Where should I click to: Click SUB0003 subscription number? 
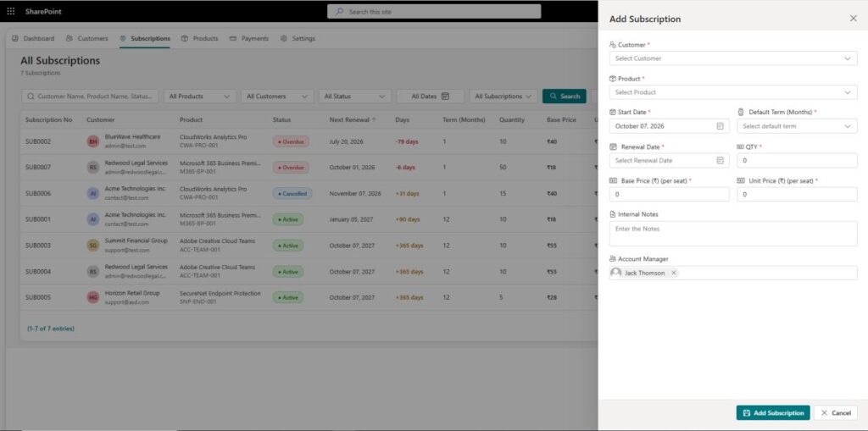(38, 246)
